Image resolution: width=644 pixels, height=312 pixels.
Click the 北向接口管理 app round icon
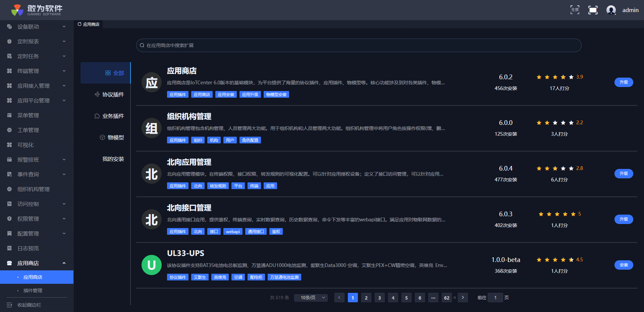(x=152, y=219)
